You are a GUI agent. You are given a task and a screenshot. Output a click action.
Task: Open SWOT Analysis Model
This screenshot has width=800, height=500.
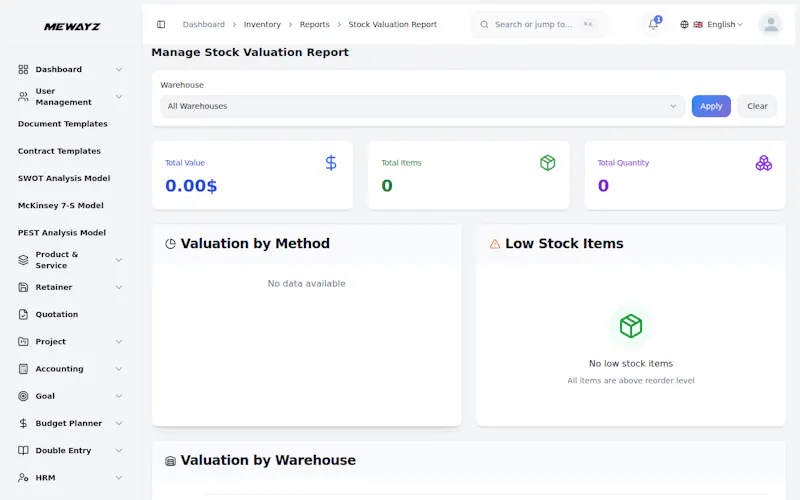click(64, 178)
